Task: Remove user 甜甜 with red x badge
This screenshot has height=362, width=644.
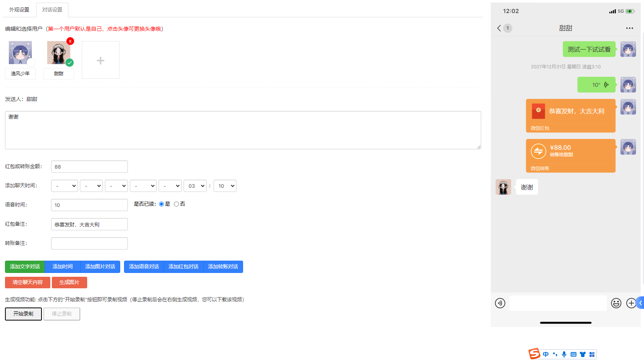Action: [70, 41]
